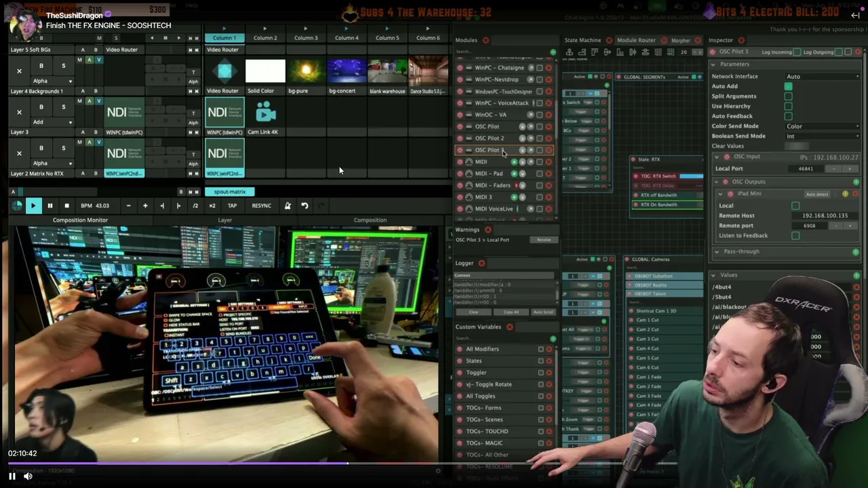This screenshot has height=488, width=868.
Task: Clear Layer 3 with its X button
Action: click(19, 113)
